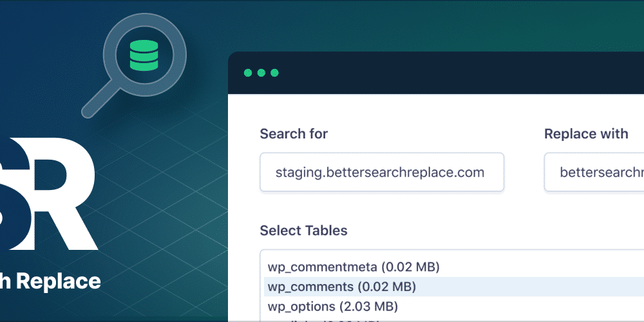
Task: Click the Search for input field
Action: point(382,172)
